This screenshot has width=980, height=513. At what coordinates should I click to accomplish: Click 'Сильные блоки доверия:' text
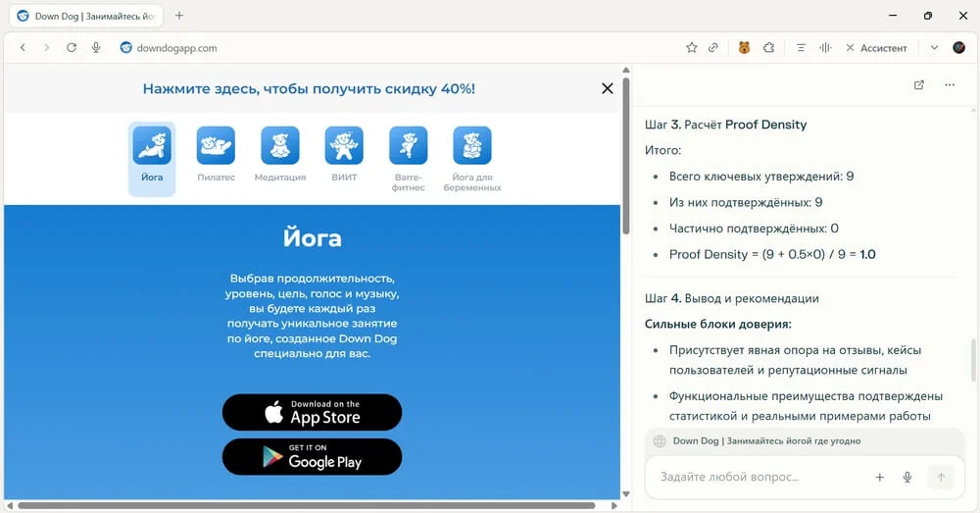coord(718,324)
